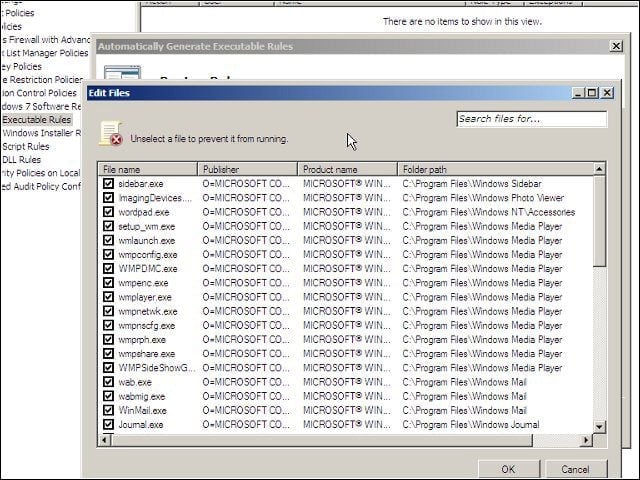The width and height of the screenshot is (640, 480).
Task: Select Software Restriction Policies tree node
Action: coord(42,80)
